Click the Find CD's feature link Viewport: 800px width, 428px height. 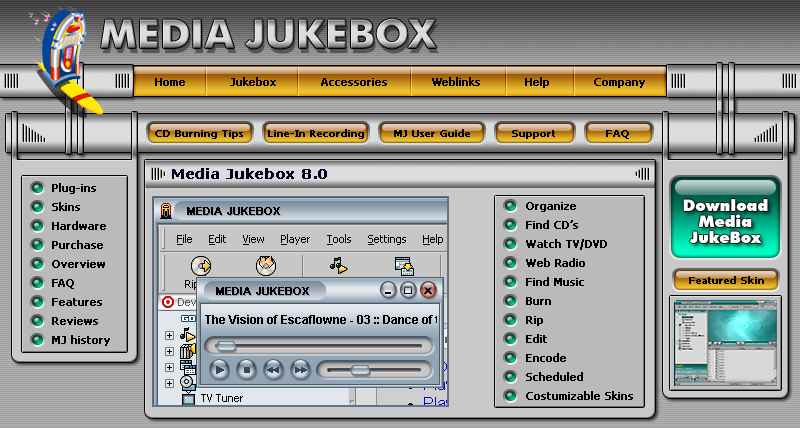click(x=552, y=225)
